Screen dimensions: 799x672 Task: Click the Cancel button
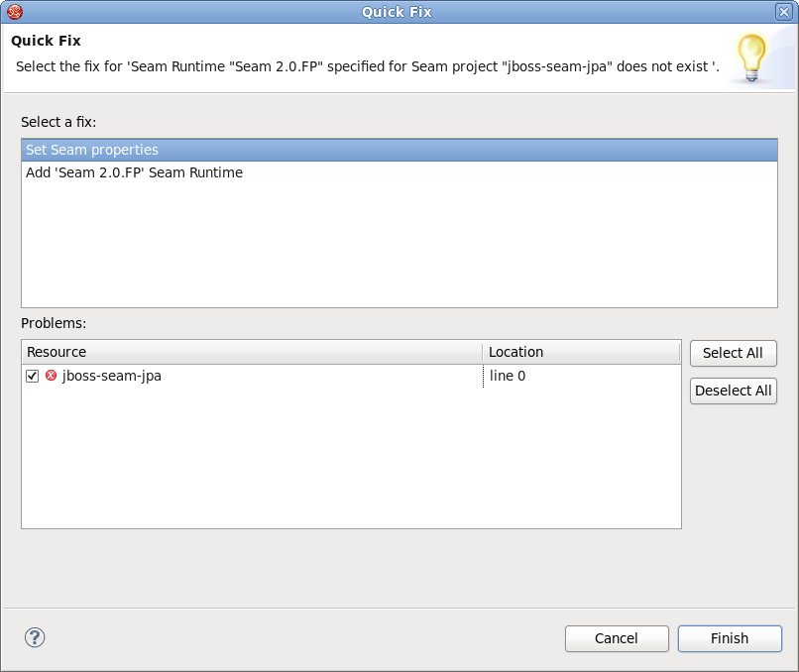(617, 638)
